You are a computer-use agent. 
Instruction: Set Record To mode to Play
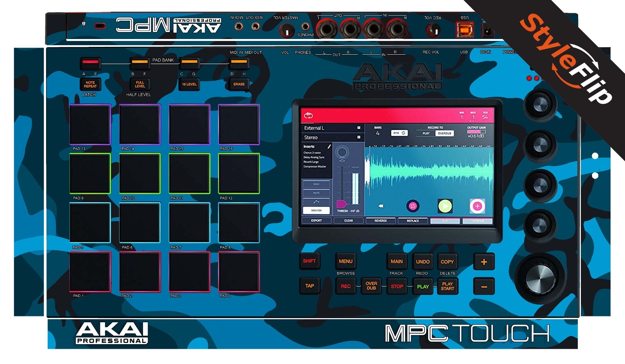click(x=426, y=133)
